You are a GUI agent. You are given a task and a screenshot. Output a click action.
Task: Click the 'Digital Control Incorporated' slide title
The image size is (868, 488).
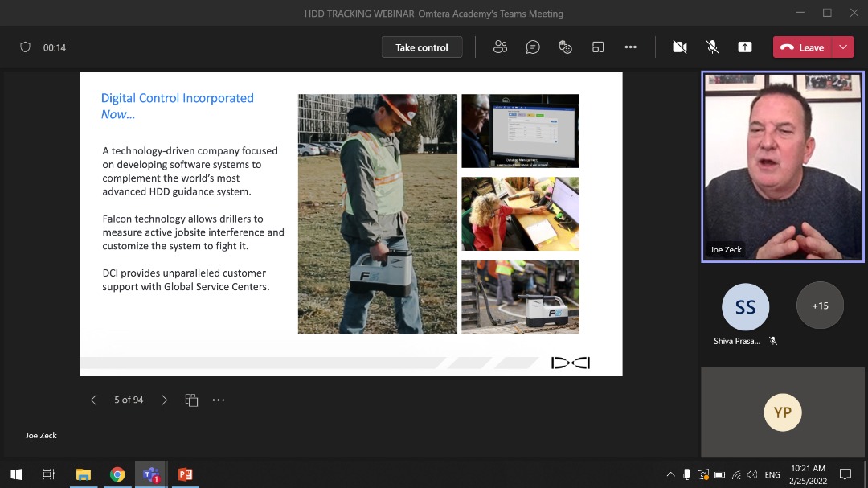pyautogui.click(x=177, y=98)
